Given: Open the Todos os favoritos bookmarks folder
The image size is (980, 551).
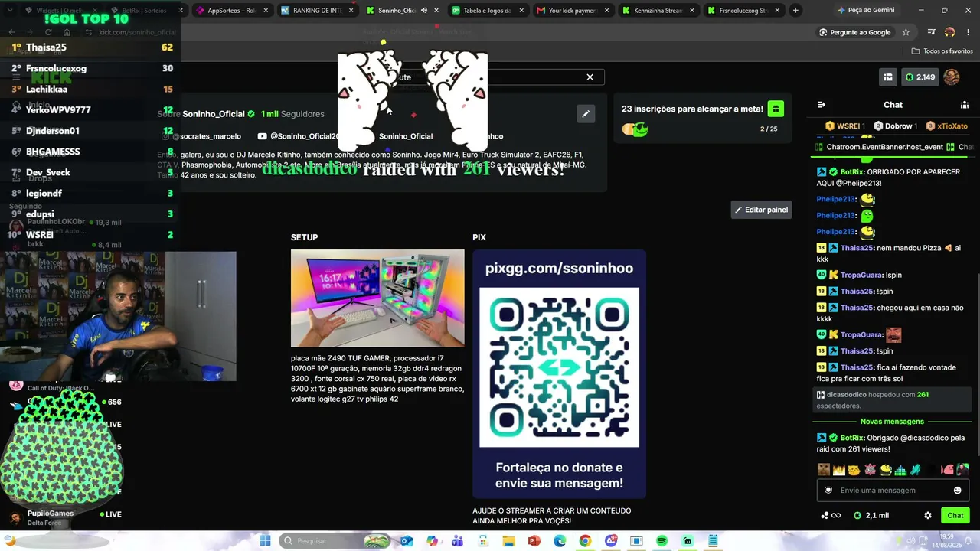Looking at the screenshot, I should pos(942,51).
